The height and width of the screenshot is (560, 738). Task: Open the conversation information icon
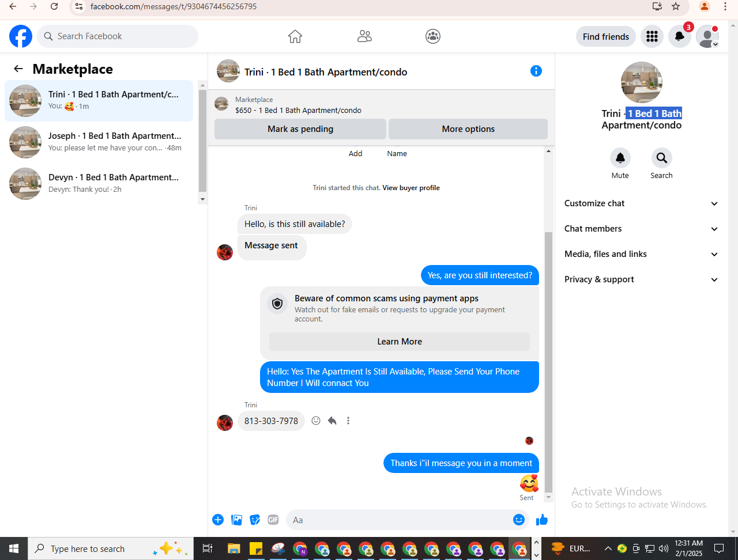pyautogui.click(x=536, y=71)
